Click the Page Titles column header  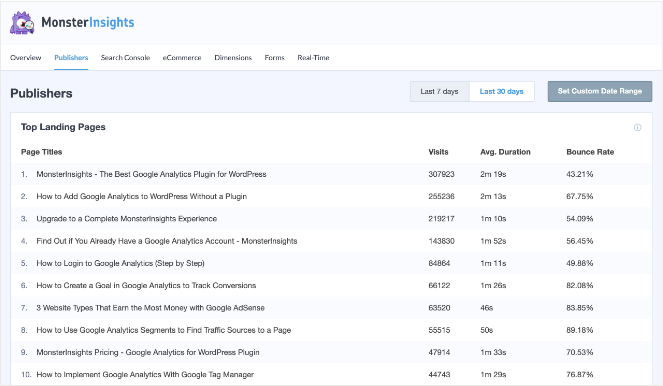click(x=41, y=152)
